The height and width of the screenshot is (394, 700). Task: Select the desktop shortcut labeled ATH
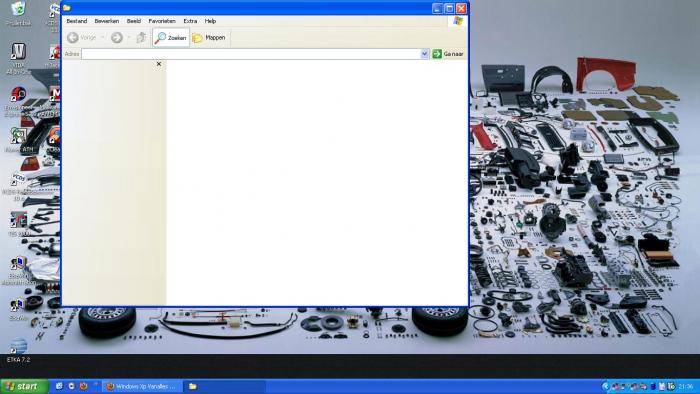tap(18, 140)
